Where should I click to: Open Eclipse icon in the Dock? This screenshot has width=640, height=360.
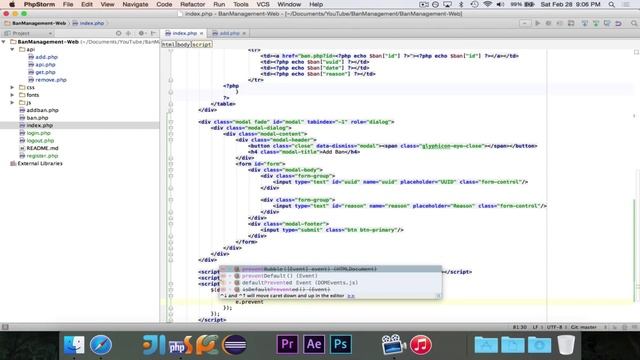tap(234, 345)
